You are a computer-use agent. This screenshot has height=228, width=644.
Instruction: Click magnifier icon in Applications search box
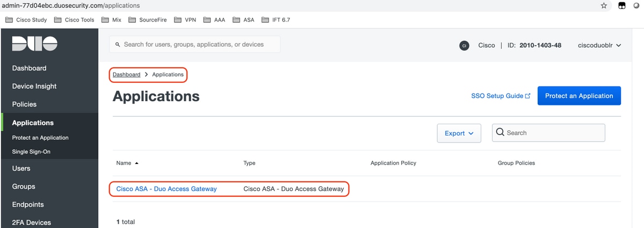click(500, 132)
